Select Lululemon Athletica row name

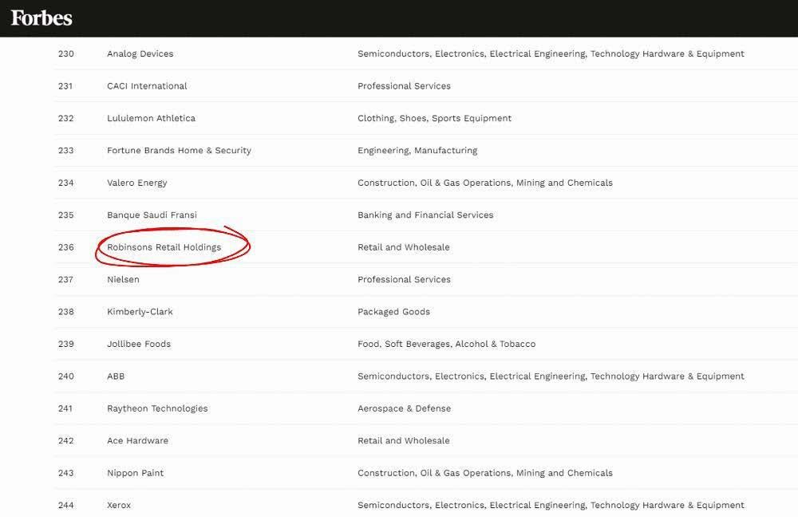coord(151,118)
